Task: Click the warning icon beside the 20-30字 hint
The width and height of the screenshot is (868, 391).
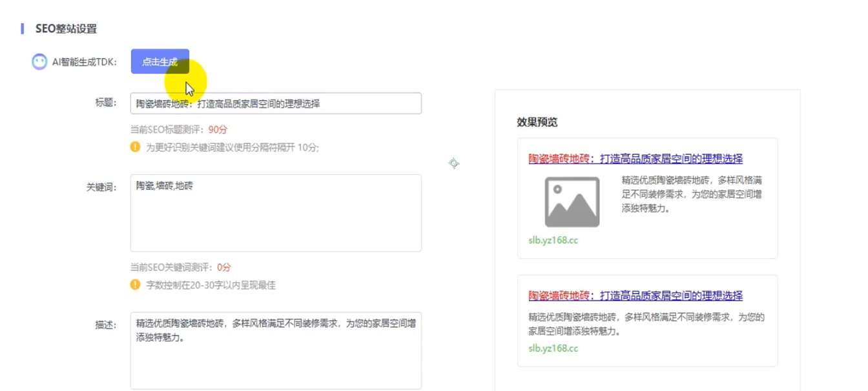Action: (135, 285)
